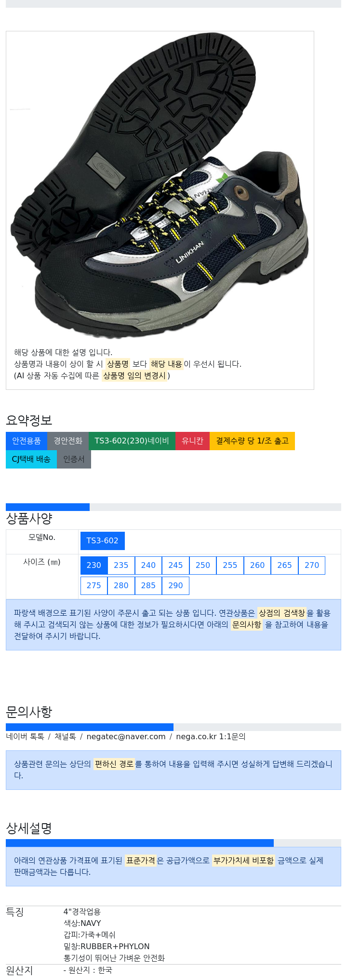Open 채널톡 chat link
The width and height of the screenshot is (347, 980).
point(65,737)
